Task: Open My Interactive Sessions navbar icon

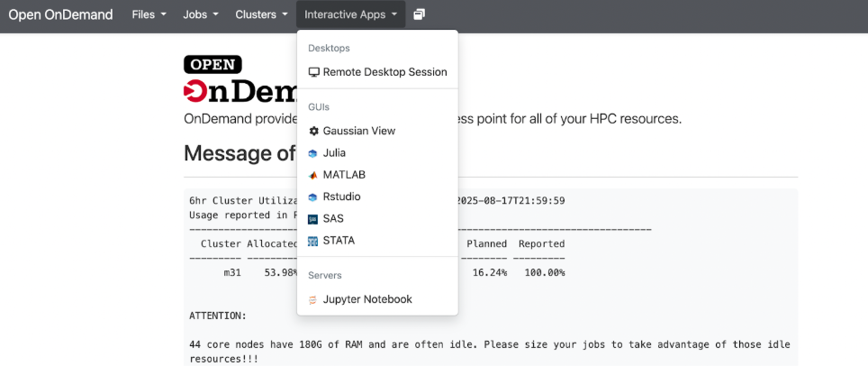Action: (420, 14)
